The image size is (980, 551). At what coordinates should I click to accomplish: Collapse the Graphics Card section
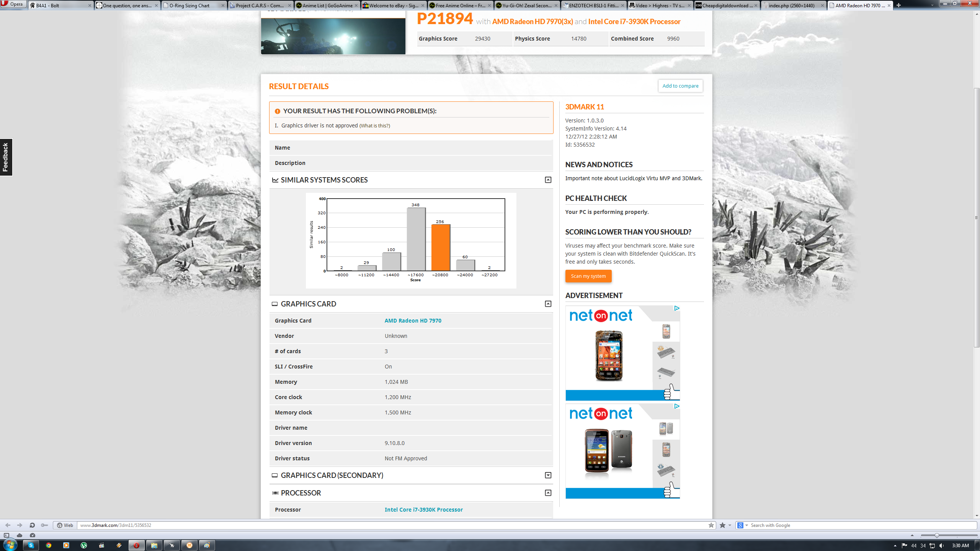coord(548,304)
